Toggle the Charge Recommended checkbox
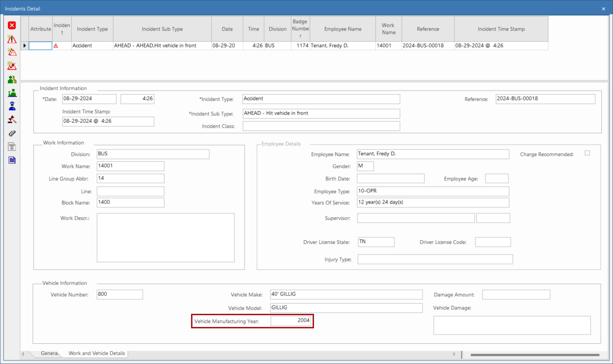613x364 pixels. pos(587,153)
